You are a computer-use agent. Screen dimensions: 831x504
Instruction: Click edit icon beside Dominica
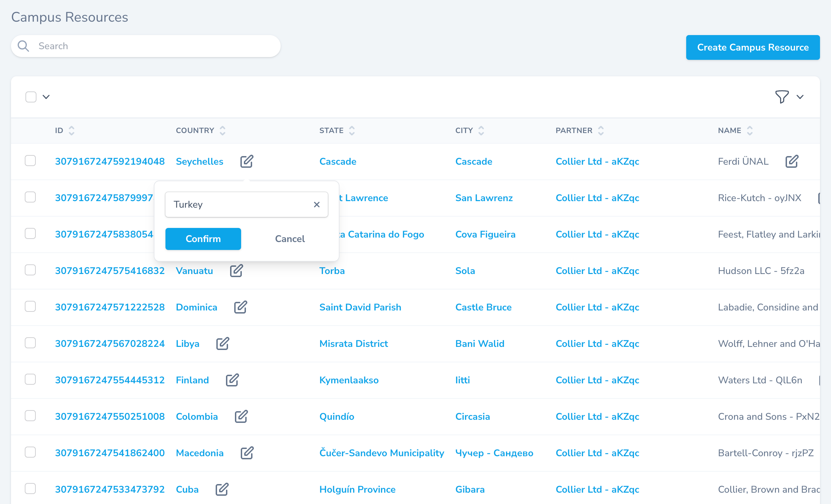pyautogui.click(x=240, y=307)
